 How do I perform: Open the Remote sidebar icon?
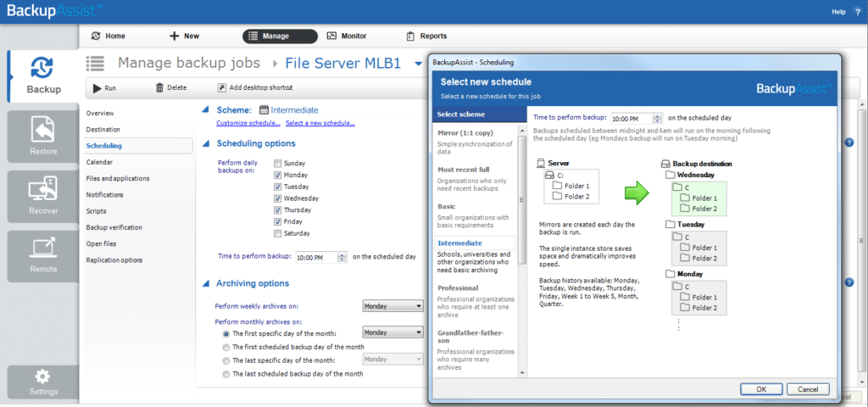[43, 256]
